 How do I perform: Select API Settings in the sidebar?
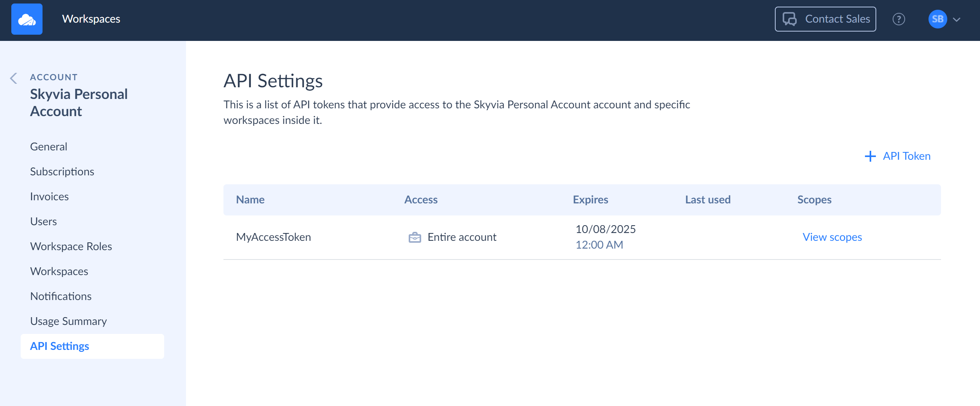(x=92, y=346)
